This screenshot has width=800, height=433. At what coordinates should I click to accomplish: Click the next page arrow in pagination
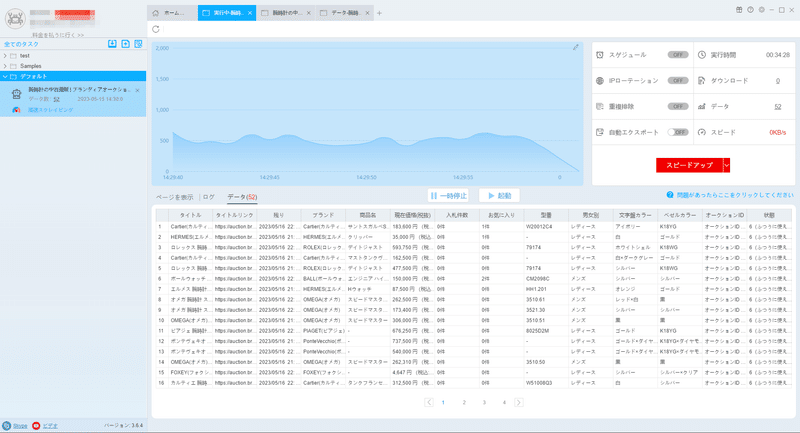518,402
